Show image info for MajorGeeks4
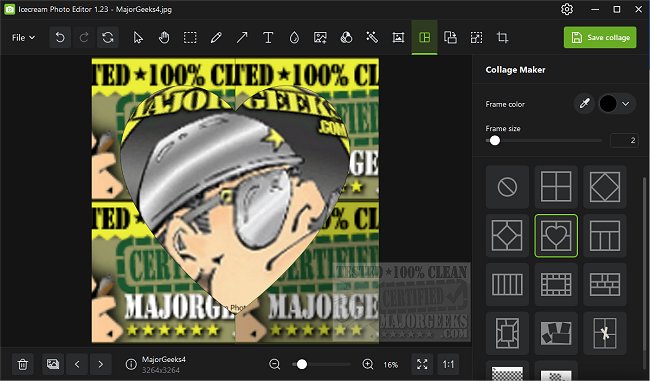650x381 pixels. point(131,364)
